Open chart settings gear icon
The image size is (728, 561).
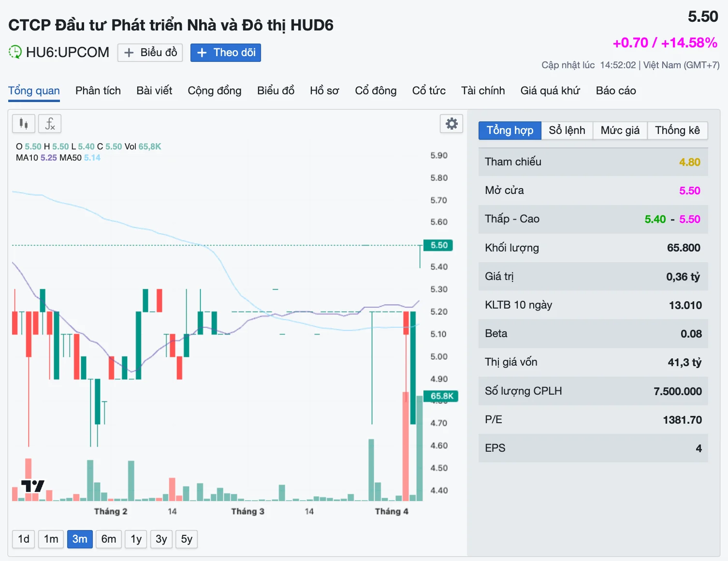point(451,124)
